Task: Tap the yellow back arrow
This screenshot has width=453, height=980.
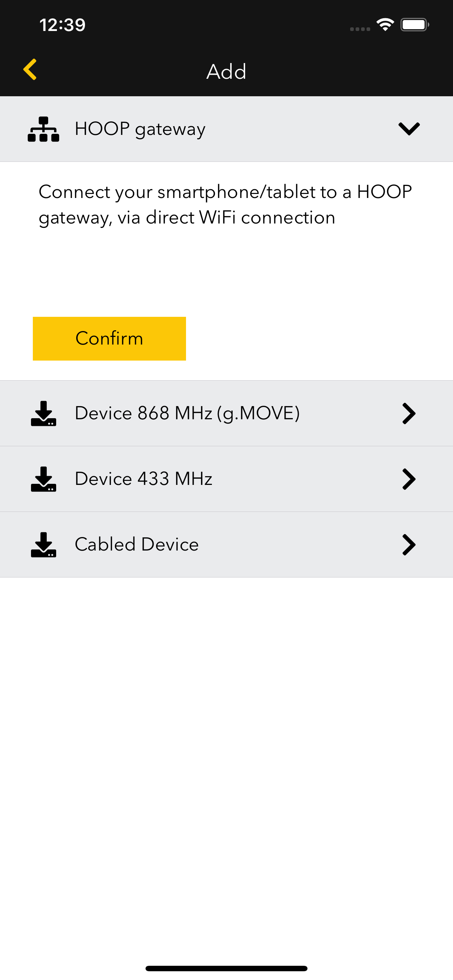Action: (30, 69)
